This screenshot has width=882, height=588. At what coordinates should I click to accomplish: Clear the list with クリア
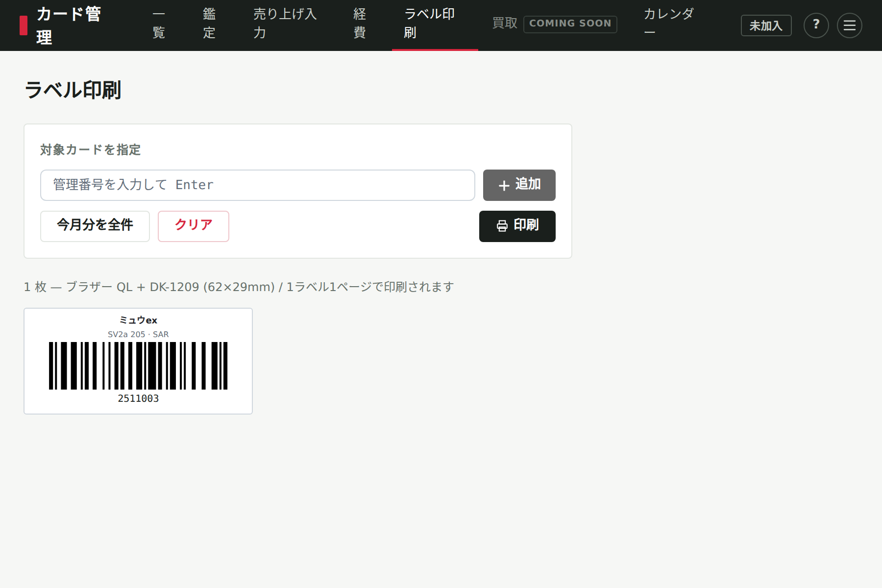193,226
